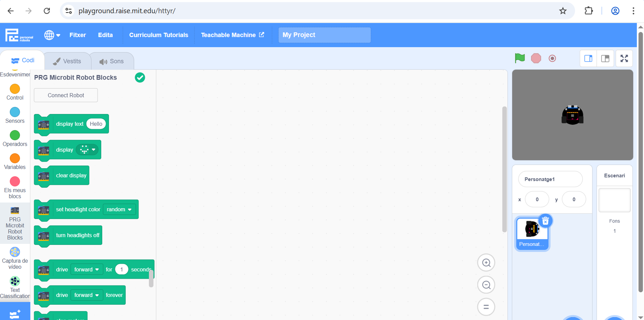Switch to small stage layout
The height and width of the screenshot is (320, 644).
588,58
